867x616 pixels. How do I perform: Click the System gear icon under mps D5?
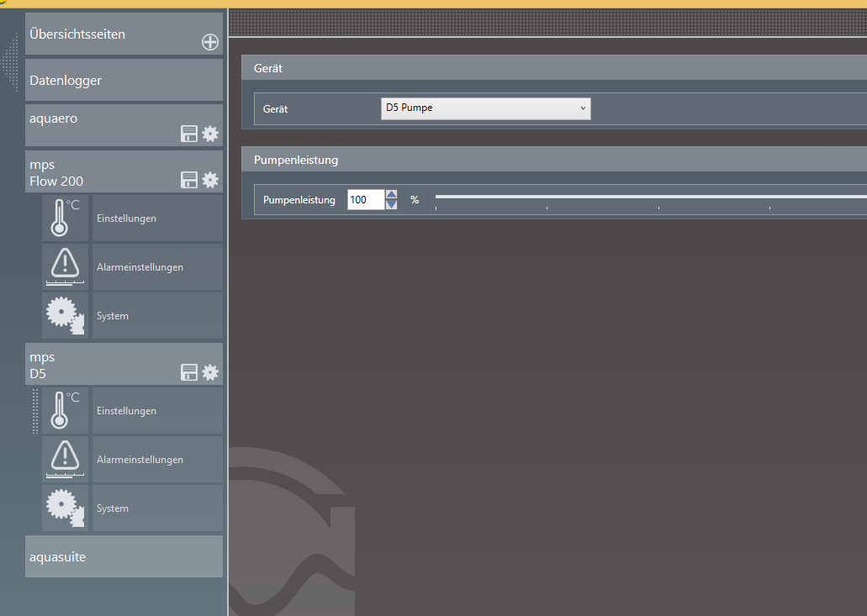[x=65, y=508]
